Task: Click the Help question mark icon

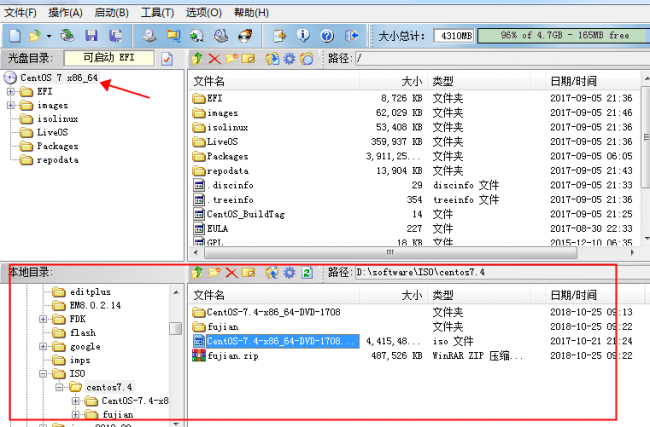Action: point(327,36)
